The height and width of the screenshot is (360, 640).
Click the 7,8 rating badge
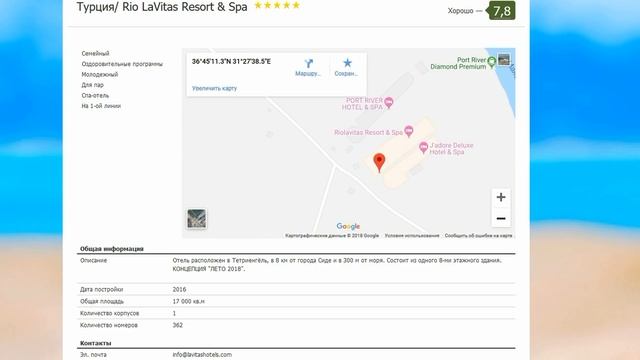(x=502, y=11)
